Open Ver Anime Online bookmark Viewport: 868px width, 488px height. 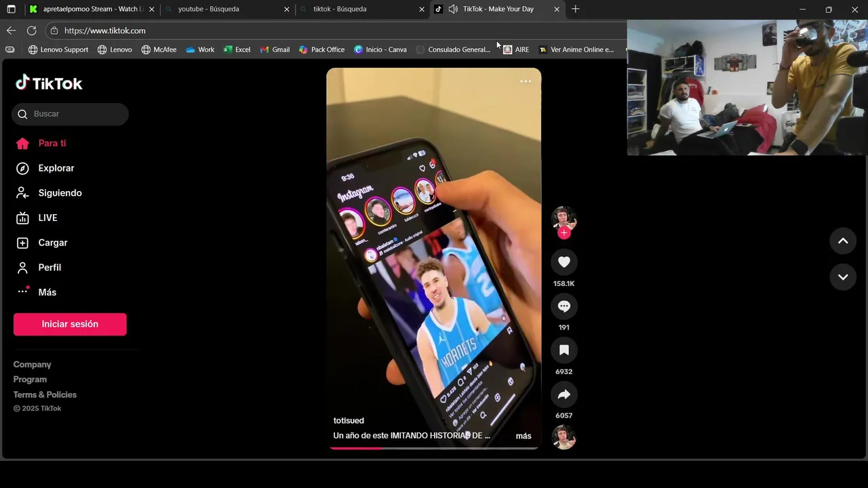point(576,49)
